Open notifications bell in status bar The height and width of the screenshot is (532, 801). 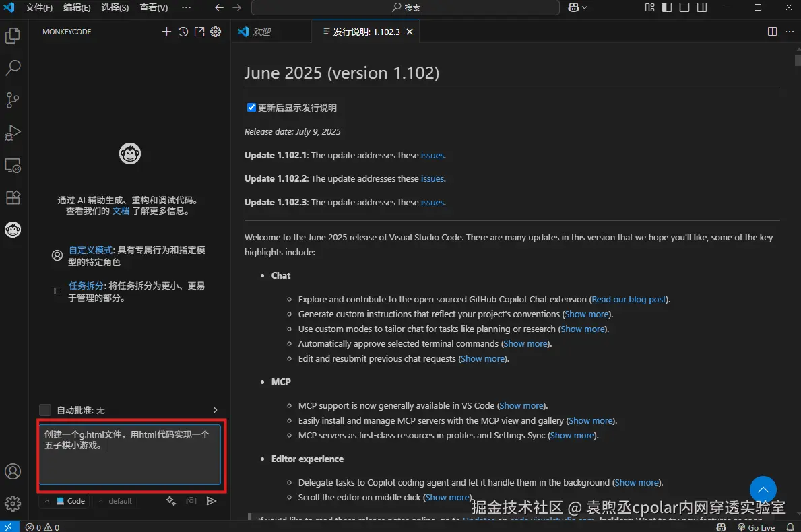(x=790, y=527)
